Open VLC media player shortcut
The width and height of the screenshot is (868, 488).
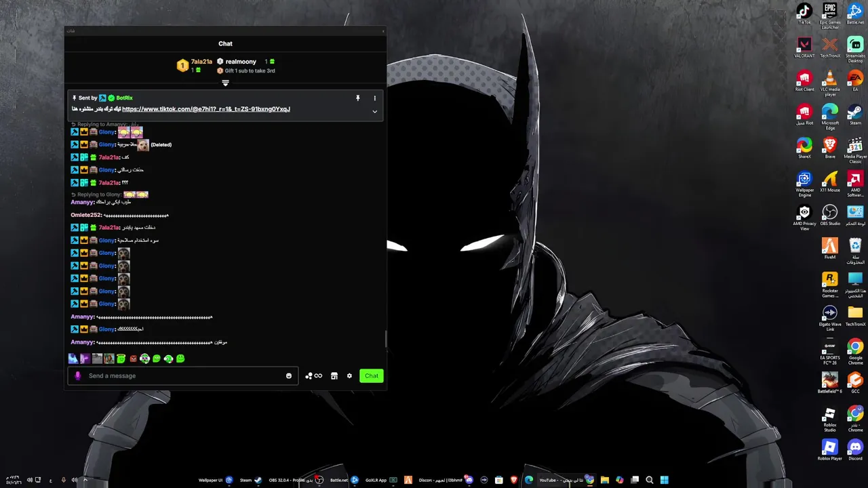click(830, 83)
